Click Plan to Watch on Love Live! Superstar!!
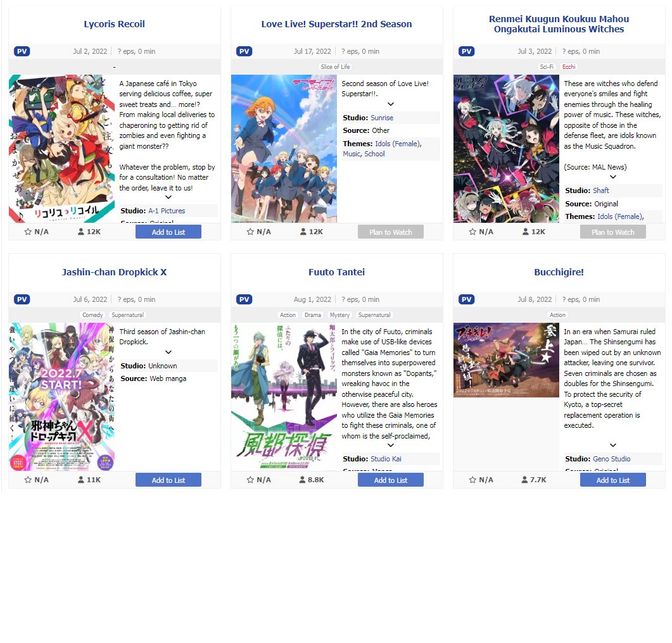Screen dimensions: 672x643 click(x=390, y=232)
